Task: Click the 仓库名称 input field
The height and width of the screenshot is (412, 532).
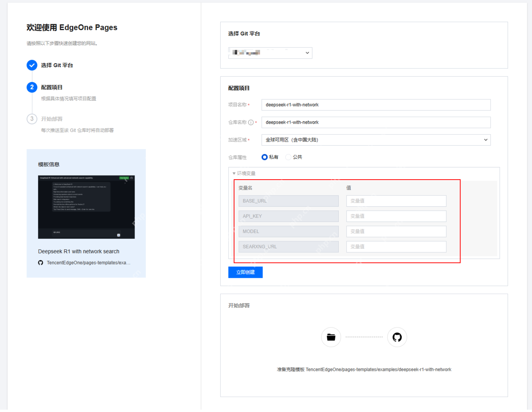Action: [x=376, y=122]
